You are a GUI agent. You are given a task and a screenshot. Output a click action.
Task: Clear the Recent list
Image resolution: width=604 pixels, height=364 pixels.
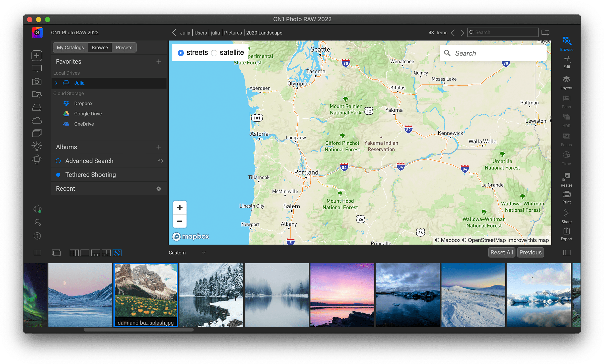pyautogui.click(x=159, y=189)
